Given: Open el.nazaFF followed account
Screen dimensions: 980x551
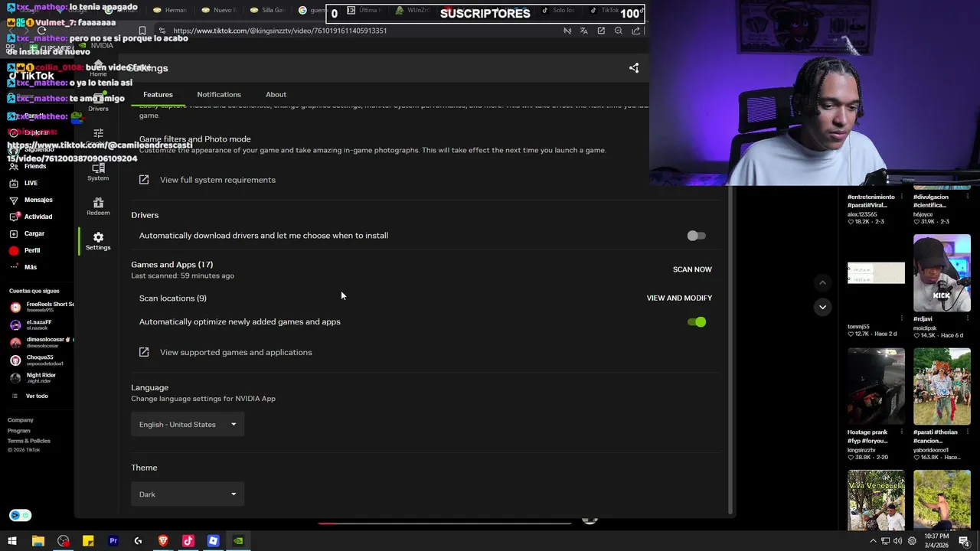Looking at the screenshot, I should pos(32,324).
